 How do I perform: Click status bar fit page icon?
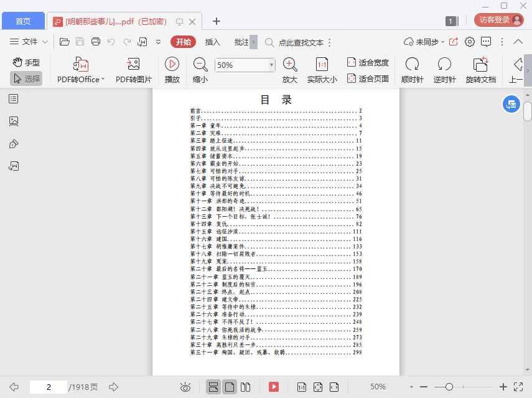tap(318, 387)
